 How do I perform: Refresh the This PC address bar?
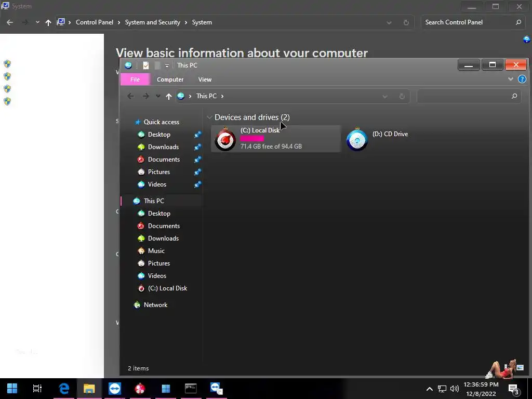[x=402, y=96]
